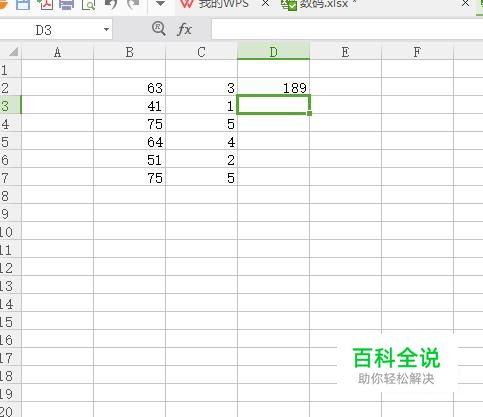Expand the quick access toolbar dropdown arrow
The width and height of the screenshot is (483, 417).
[x=160, y=4]
